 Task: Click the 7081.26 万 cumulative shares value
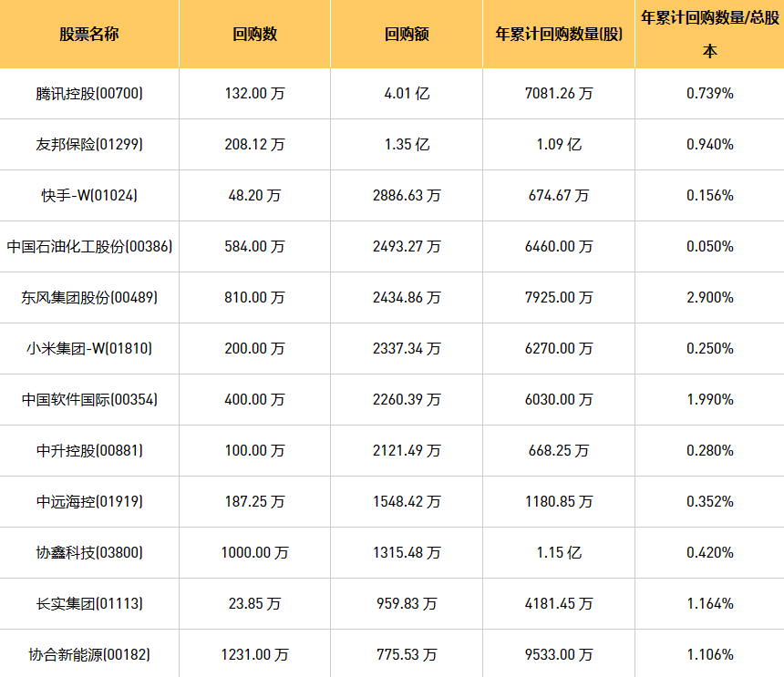[559, 94]
